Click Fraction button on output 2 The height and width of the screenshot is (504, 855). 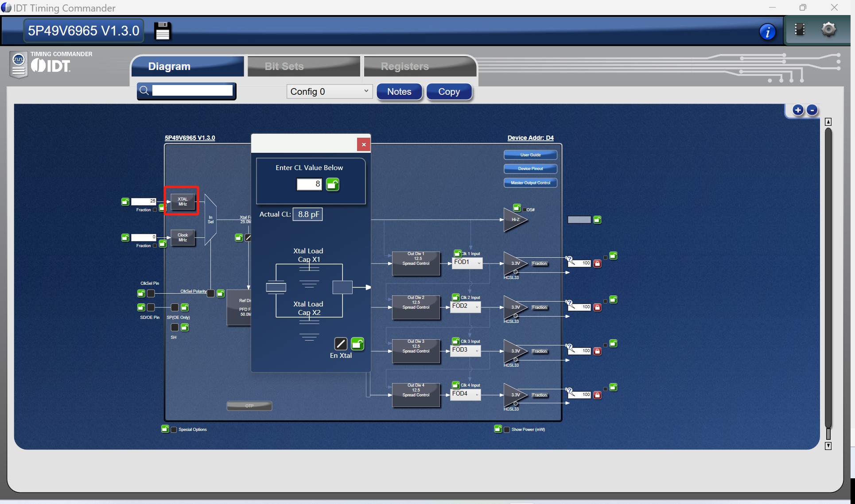coord(540,307)
